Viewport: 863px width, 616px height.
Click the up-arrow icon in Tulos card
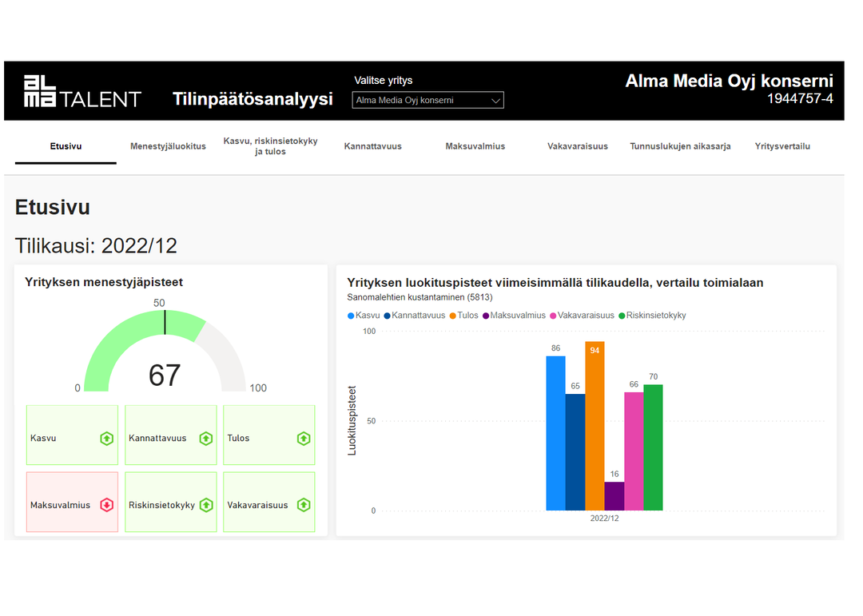click(x=304, y=438)
